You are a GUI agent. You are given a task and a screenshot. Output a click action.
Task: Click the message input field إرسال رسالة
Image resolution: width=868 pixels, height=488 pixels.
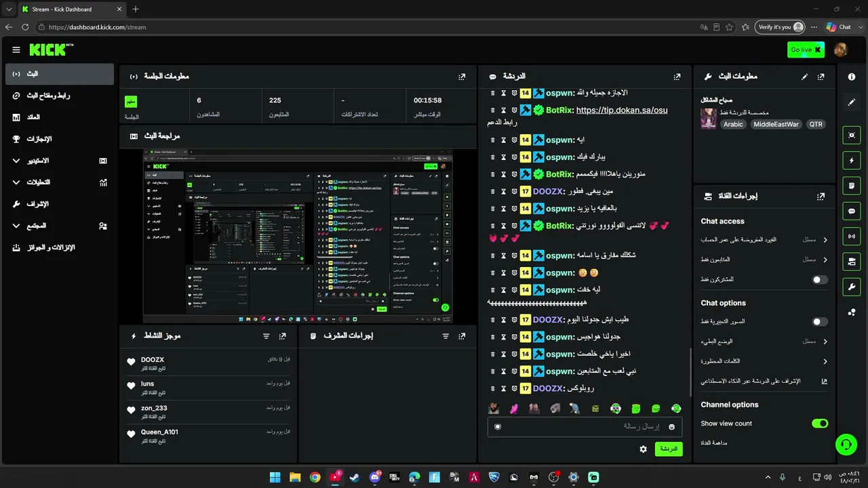click(585, 426)
